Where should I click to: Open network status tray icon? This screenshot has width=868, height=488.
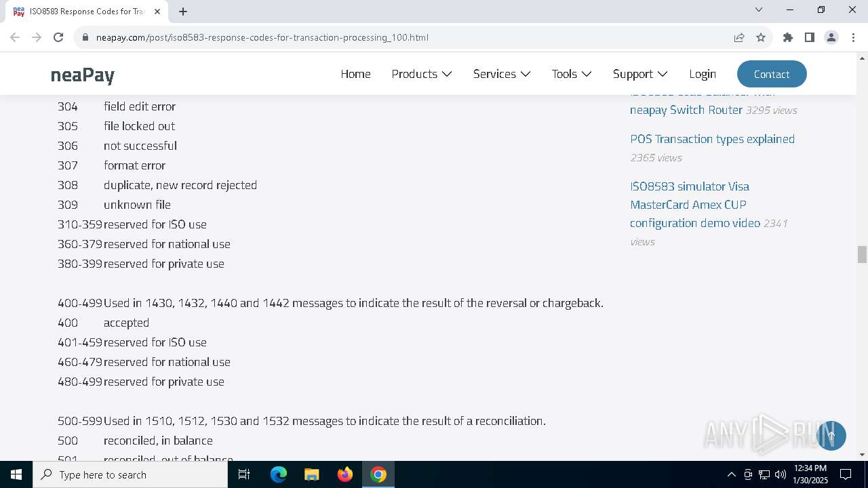(x=764, y=474)
